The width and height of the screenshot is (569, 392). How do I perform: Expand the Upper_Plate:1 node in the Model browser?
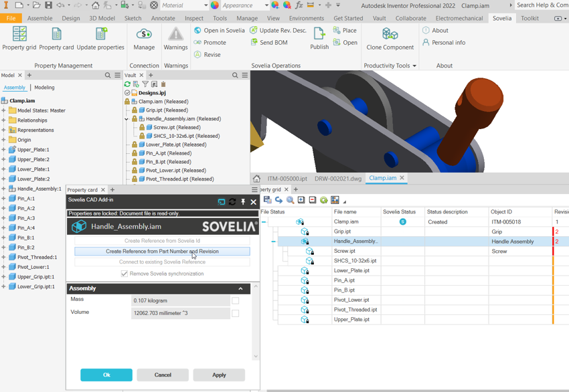(x=3, y=149)
